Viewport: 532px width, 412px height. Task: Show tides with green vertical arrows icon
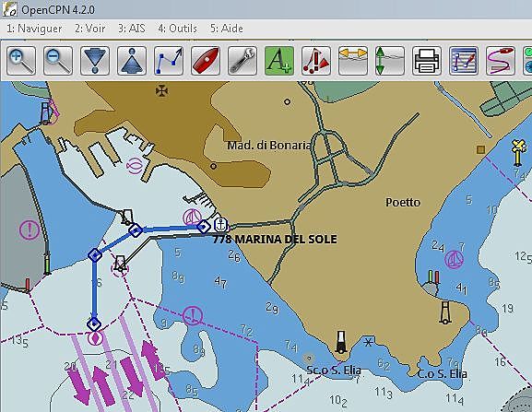click(390, 61)
